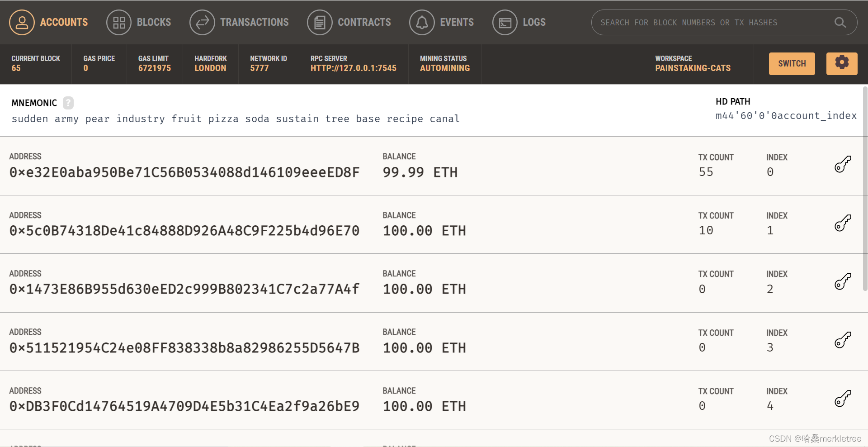The width and height of the screenshot is (868, 447).
Task: Click the HD path m44'60'0'0account_index value
Action: coord(786,116)
